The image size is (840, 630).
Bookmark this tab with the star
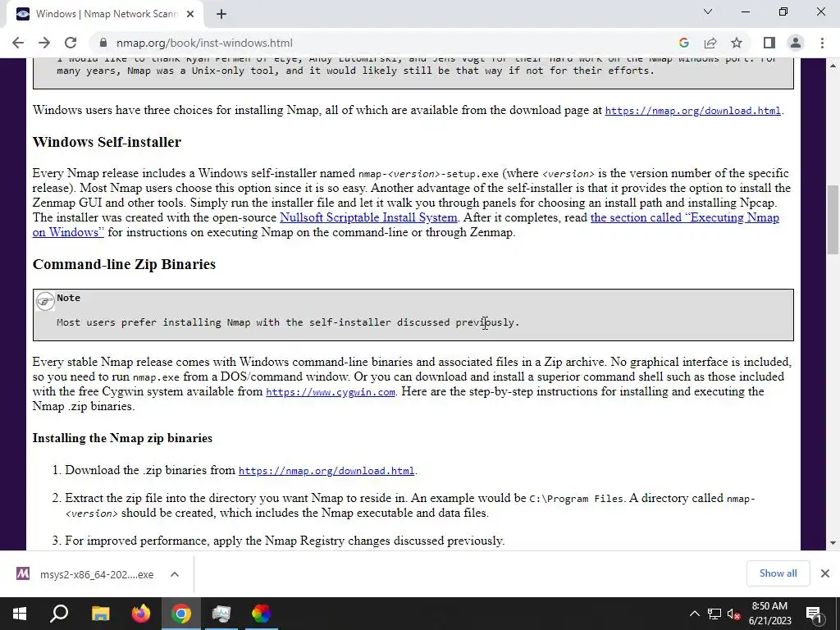point(737,43)
